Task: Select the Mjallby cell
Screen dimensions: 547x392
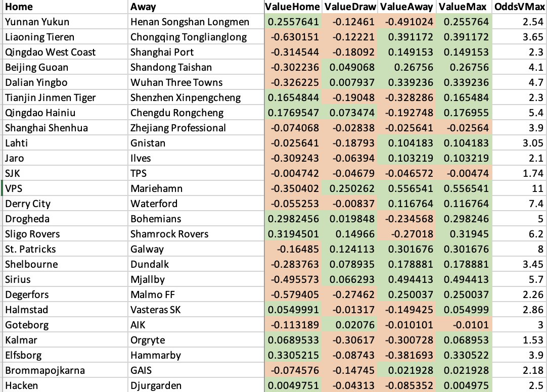Action: point(196,279)
